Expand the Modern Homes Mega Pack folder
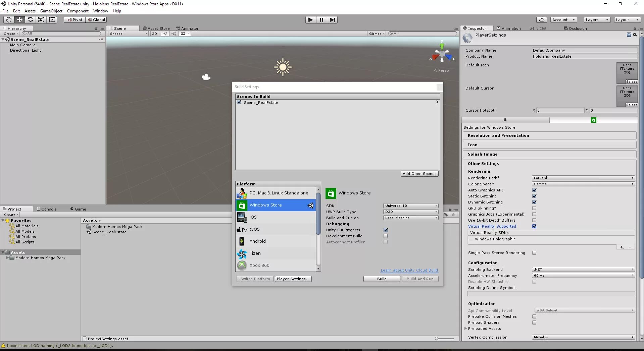The height and width of the screenshot is (351, 644). click(7, 258)
